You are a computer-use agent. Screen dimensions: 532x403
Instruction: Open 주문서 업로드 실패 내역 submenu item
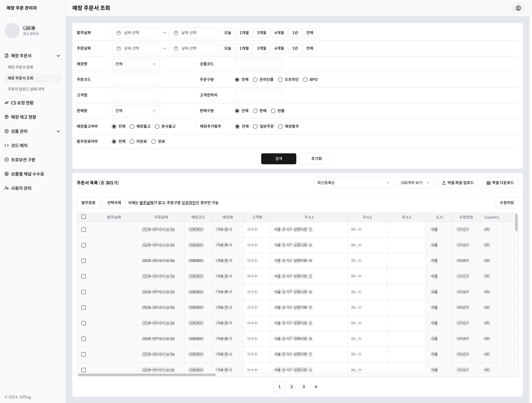tap(26, 89)
